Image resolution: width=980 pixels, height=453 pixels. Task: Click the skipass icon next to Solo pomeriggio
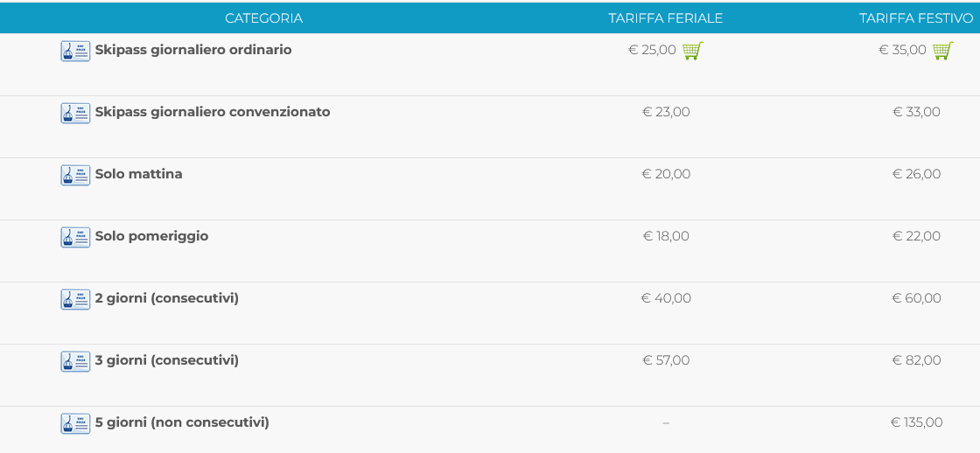pos(75,237)
